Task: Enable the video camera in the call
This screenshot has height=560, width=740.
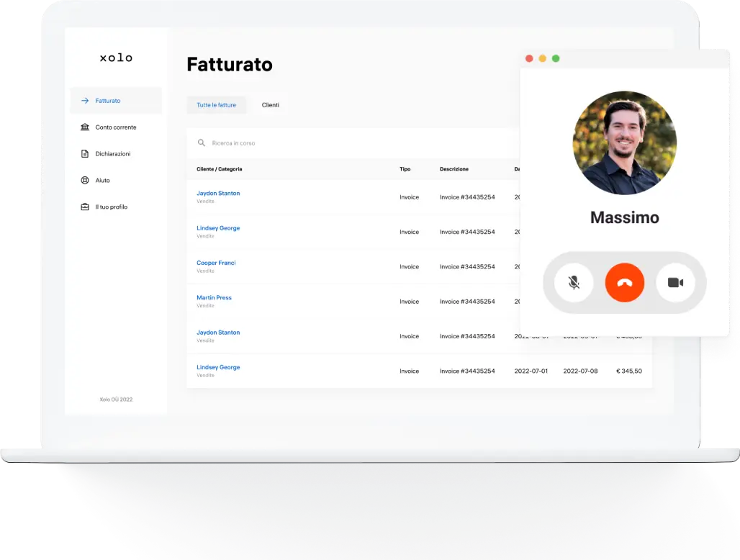Action: [x=676, y=283]
